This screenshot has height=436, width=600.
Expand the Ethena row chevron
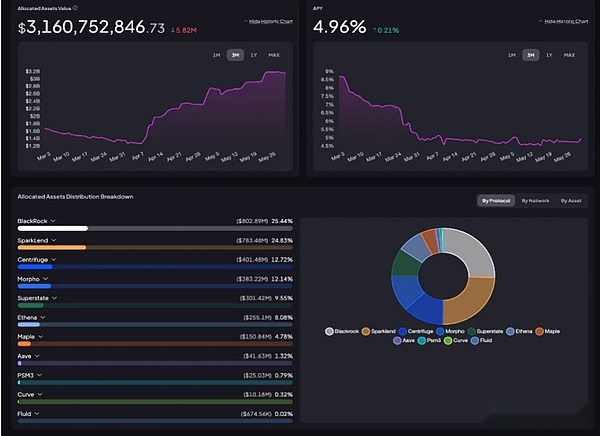tap(43, 317)
